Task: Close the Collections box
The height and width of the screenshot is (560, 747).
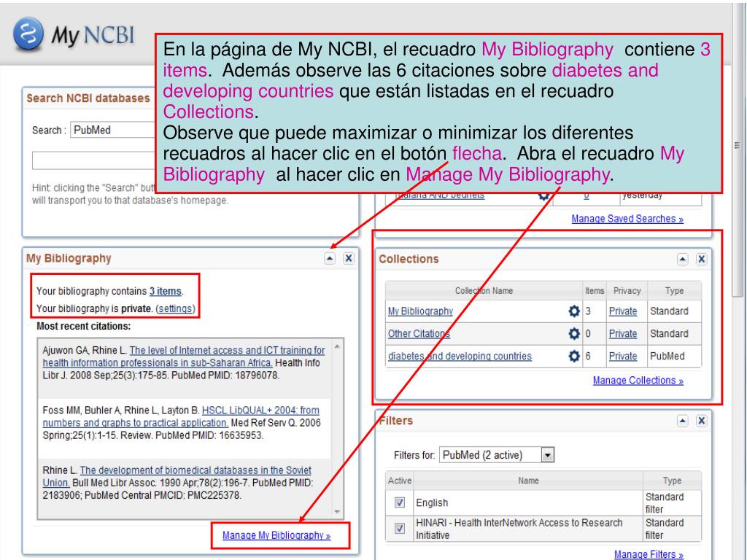Action: tap(701, 260)
